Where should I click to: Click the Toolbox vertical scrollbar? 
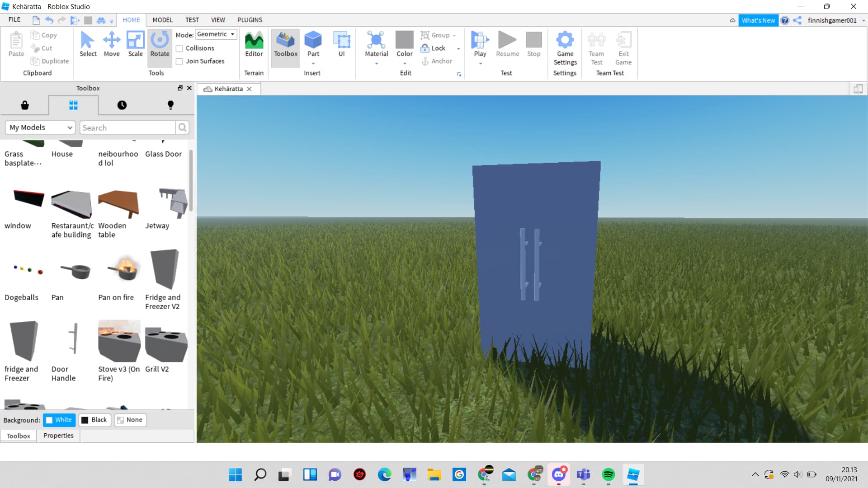pyautogui.click(x=191, y=181)
